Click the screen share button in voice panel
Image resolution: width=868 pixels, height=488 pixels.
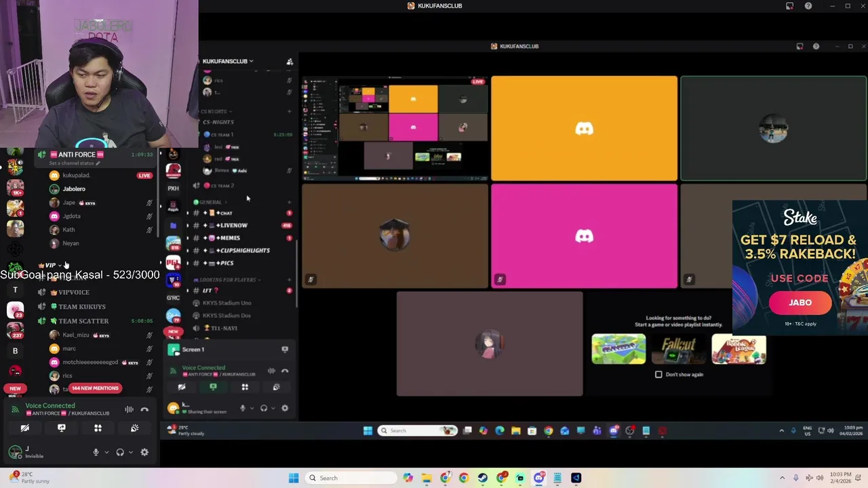click(61, 428)
